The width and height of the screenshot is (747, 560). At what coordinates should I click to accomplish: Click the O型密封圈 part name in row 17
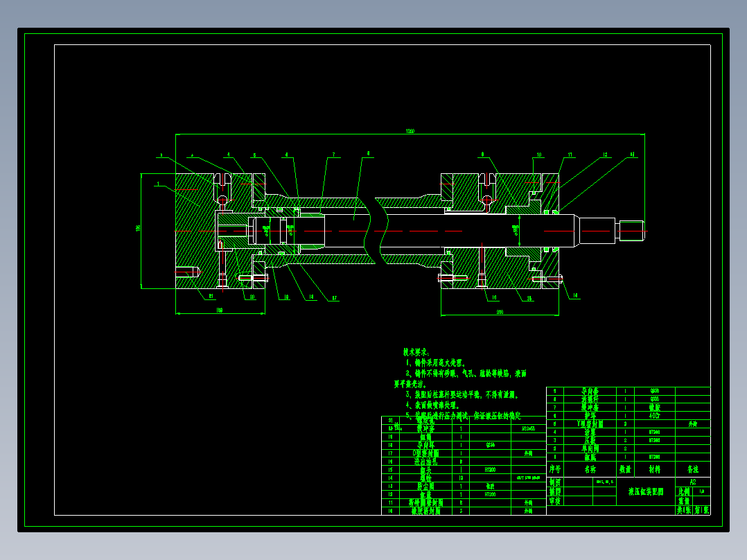coord(425,453)
